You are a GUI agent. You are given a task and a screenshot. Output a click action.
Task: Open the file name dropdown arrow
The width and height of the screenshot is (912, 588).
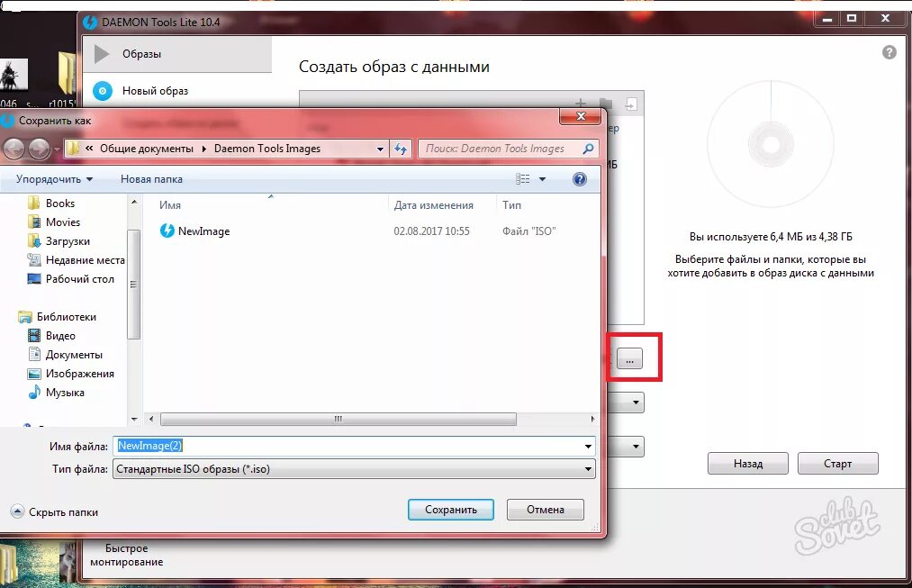pyautogui.click(x=588, y=446)
